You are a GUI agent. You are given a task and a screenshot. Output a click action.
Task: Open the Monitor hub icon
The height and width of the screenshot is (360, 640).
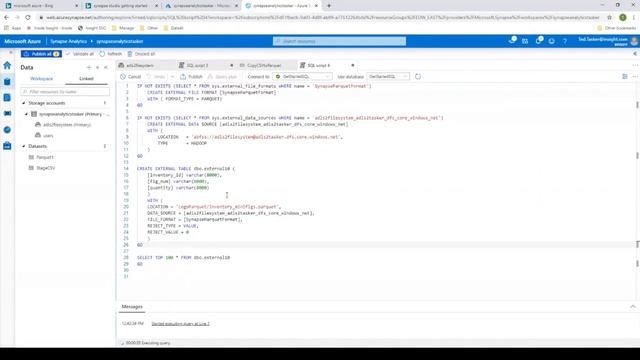7,130
